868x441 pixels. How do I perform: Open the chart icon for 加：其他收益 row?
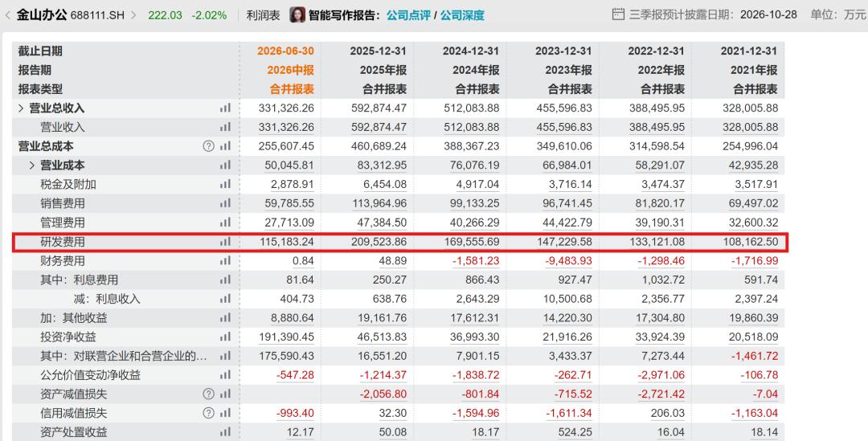click(x=225, y=317)
